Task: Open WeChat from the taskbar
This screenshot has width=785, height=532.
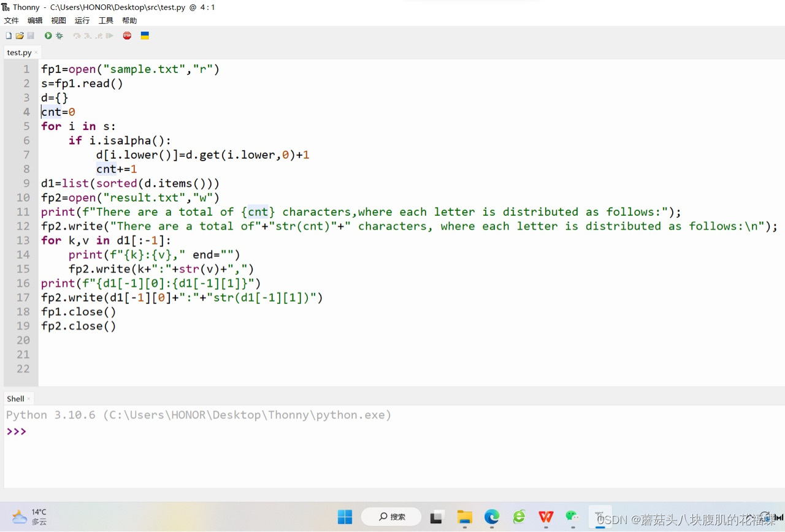Action: pyautogui.click(x=572, y=517)
